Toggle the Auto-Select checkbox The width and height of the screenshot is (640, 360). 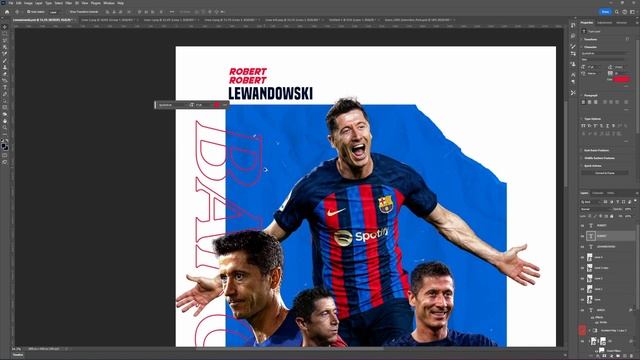pyautogui.click(x=29, y=12)
